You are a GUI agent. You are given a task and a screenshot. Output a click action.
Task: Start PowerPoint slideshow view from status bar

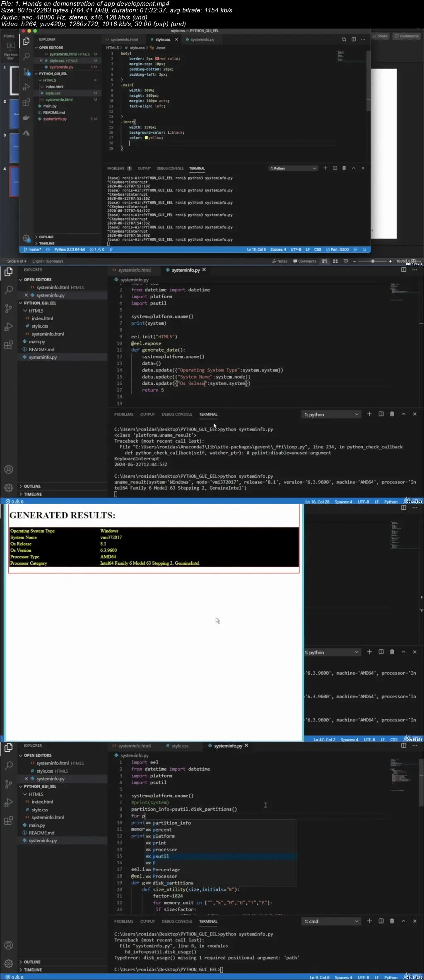(x=346, y=261)
